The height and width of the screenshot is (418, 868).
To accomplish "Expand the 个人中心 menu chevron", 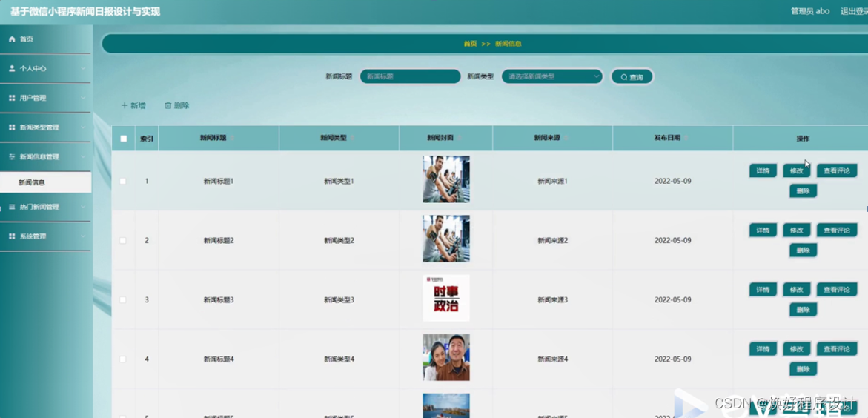I will pos(83,68).
